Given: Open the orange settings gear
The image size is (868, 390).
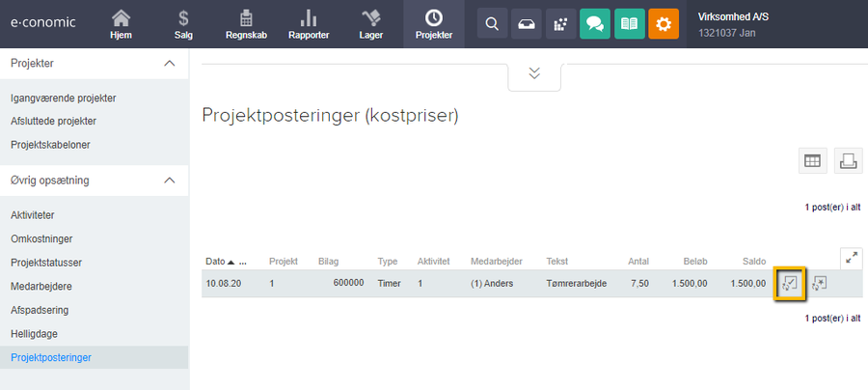Looking at the screenshot, I should click(x=663, y=24).
